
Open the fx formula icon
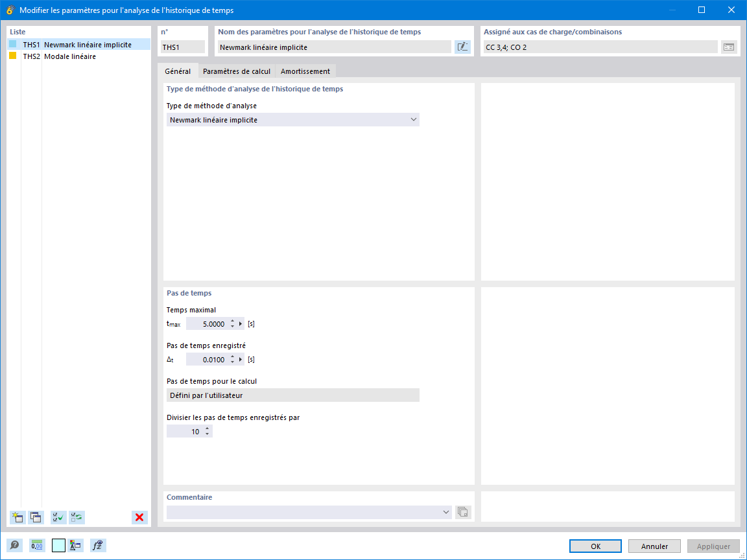[98, 546]
